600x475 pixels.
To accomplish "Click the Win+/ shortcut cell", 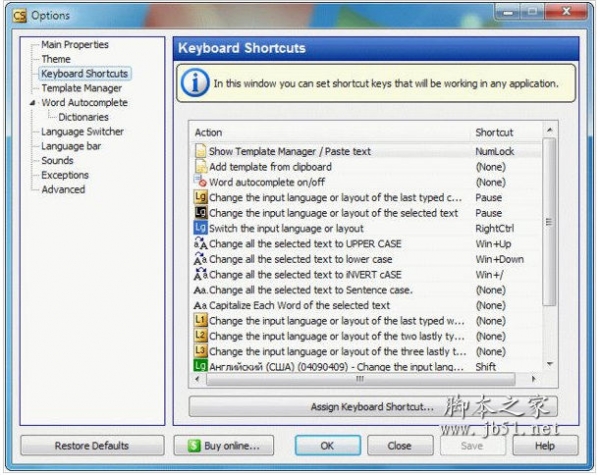I will point(489,274).
